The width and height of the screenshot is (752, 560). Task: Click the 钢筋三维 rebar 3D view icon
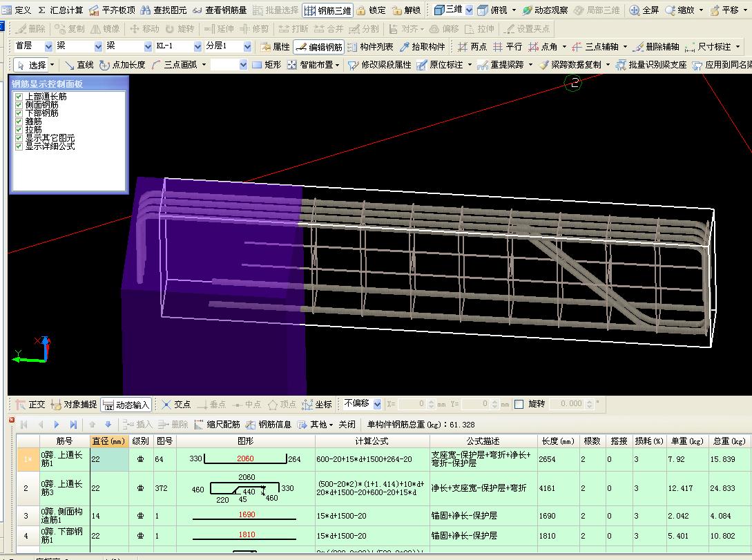328,10
